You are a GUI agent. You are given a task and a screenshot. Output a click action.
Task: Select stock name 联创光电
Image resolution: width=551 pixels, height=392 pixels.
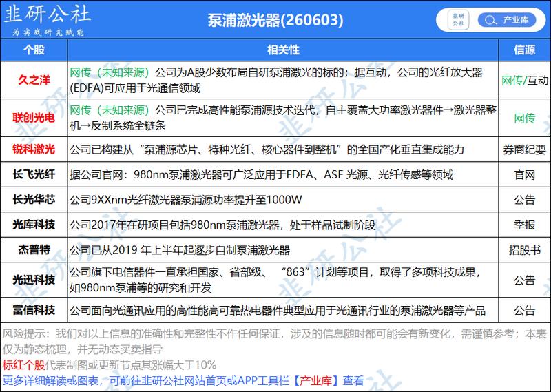[x=34, y=118]
